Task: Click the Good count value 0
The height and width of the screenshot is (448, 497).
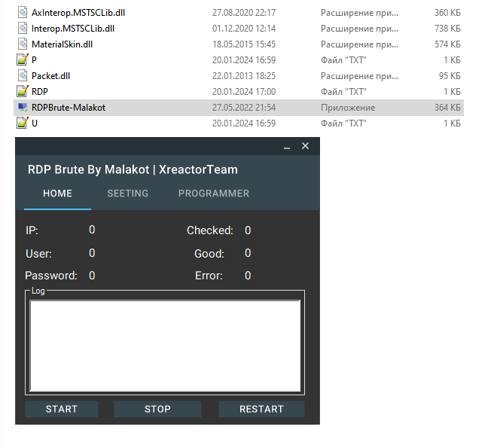Action: click(x=248, y=253)
